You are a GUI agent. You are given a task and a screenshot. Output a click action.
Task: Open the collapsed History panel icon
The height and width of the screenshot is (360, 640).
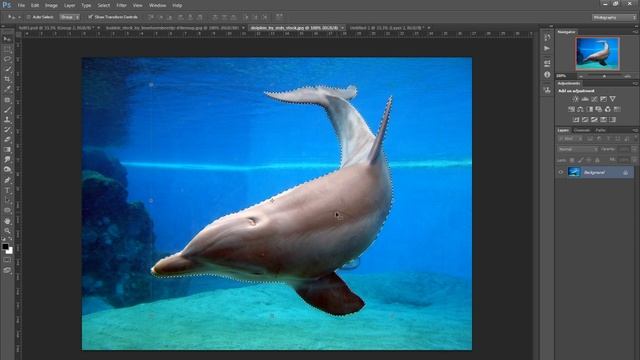coord(547,37)
